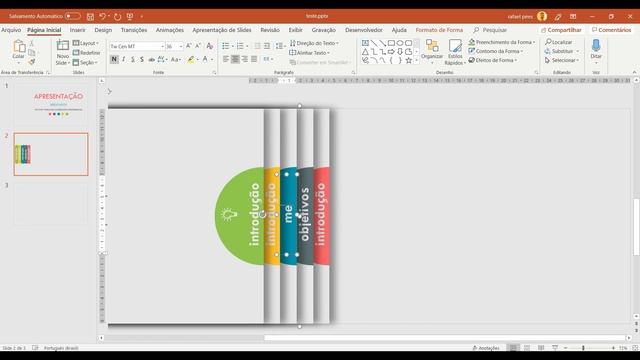Toggle strikethrough formatting
Viewport: 640px width, 360px height.
tap(151, 60)
